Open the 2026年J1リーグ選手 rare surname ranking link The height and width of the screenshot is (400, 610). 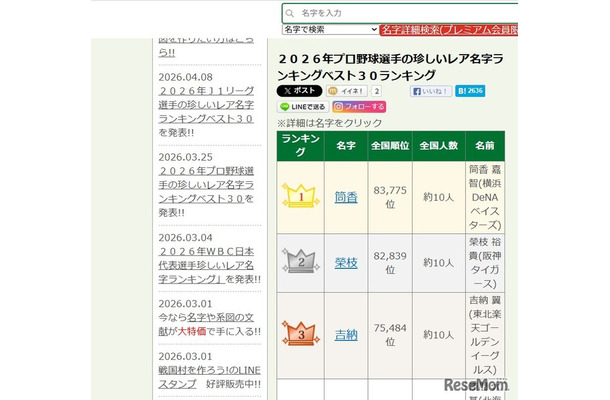click(206, 105)
